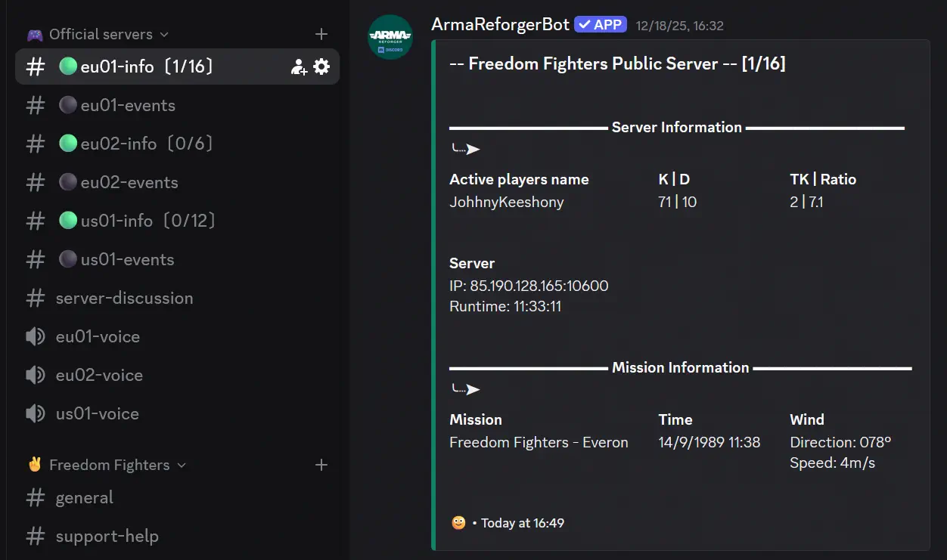Select the eu01-voice speaker icon
The width and height of the screenshot is (947, 560).
pos(36,336)
